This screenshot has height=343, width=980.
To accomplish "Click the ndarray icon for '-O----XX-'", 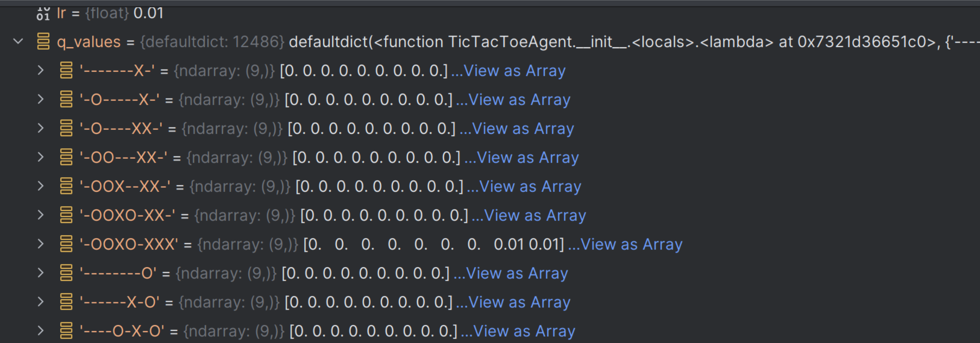I will [66, 128].
